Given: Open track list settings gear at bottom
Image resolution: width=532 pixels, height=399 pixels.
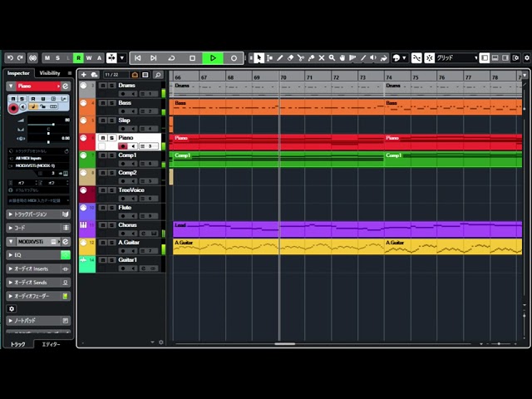Looking at the screenshot, I should click(x=160, y=342).
